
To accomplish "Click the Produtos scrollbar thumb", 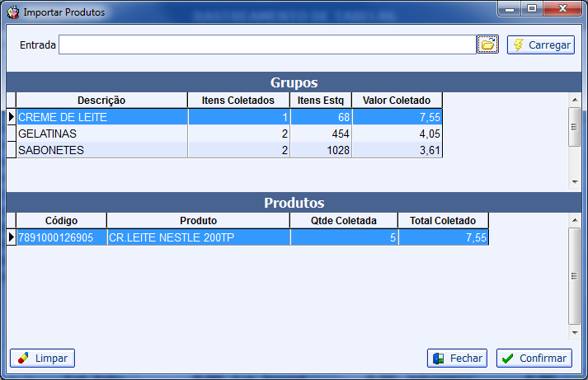I will 575,276.
